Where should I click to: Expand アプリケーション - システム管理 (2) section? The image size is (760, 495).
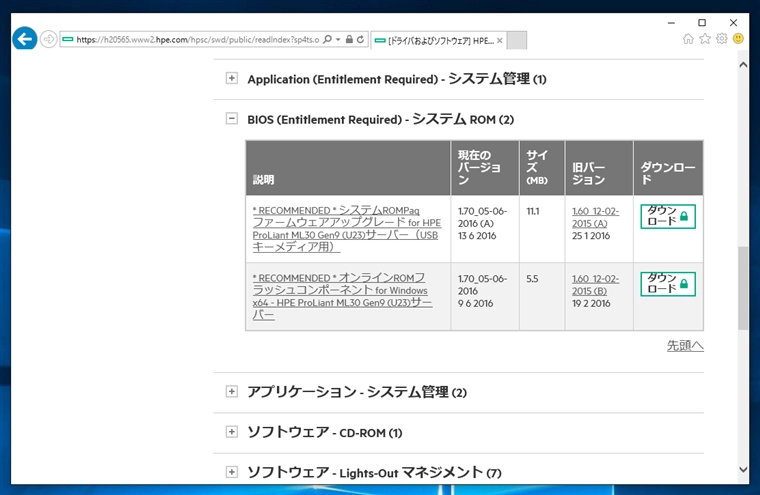click(232, 391)
